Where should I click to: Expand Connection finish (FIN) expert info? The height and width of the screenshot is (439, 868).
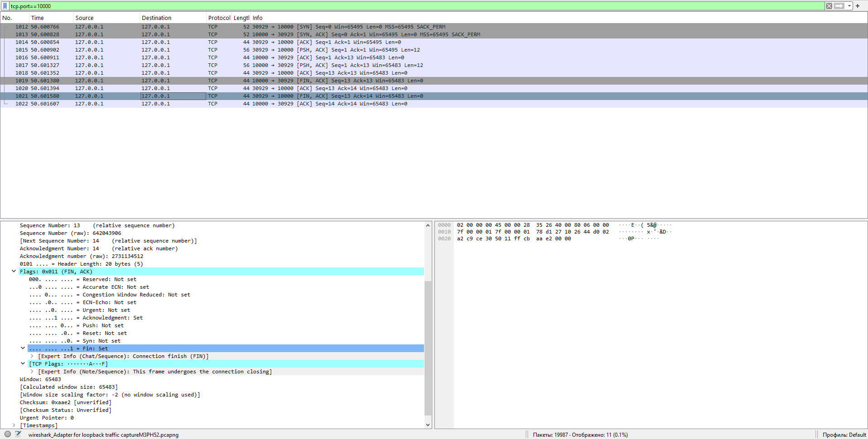point(32,356)
